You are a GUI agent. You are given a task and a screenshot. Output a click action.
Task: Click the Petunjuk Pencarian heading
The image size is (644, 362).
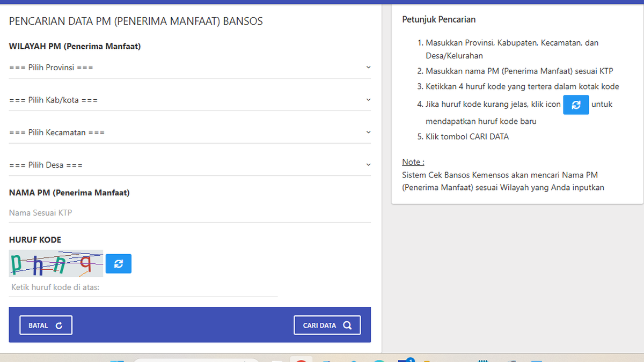point(439,19)
